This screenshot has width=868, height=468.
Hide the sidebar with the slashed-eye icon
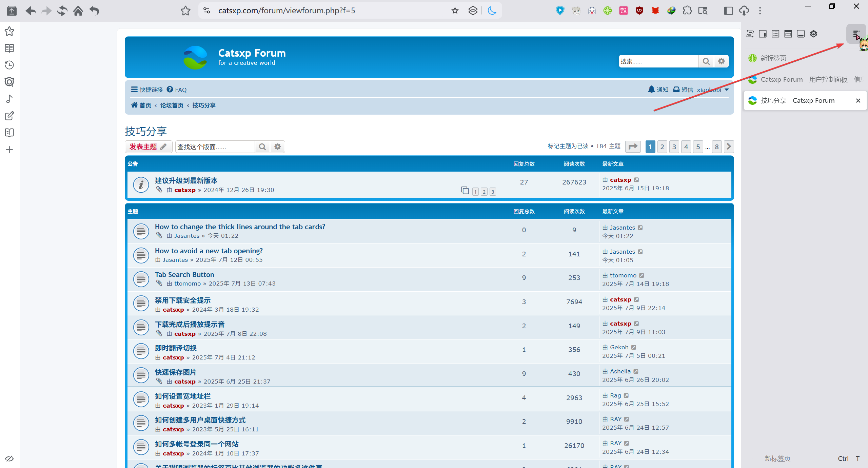pos(9,459)
